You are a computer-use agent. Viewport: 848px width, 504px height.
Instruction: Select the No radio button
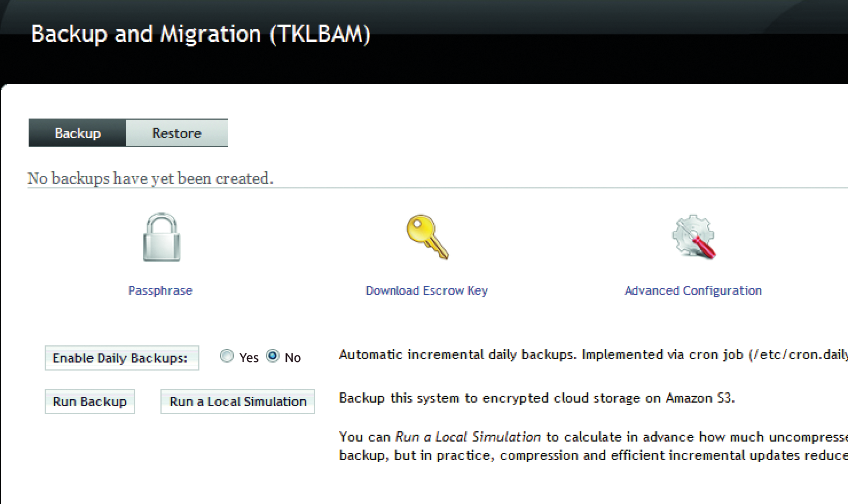click(273, 356)
